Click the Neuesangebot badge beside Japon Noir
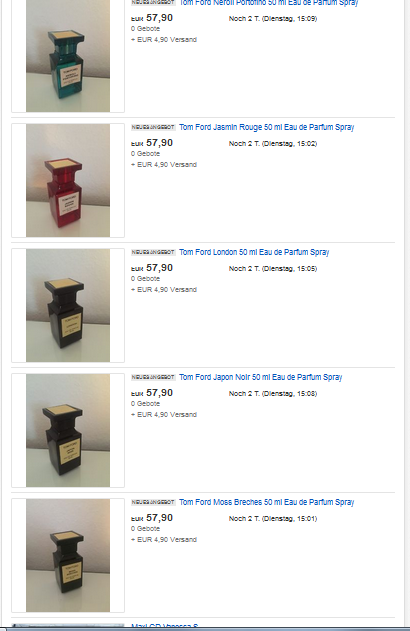410x631 pixels. coord(153,377)
